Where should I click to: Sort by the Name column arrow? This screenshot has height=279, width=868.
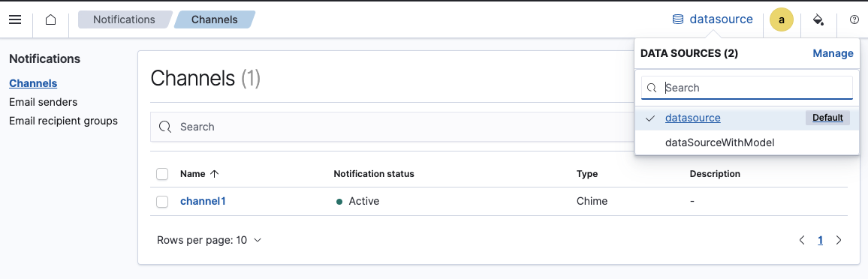(x=215, y=174)
